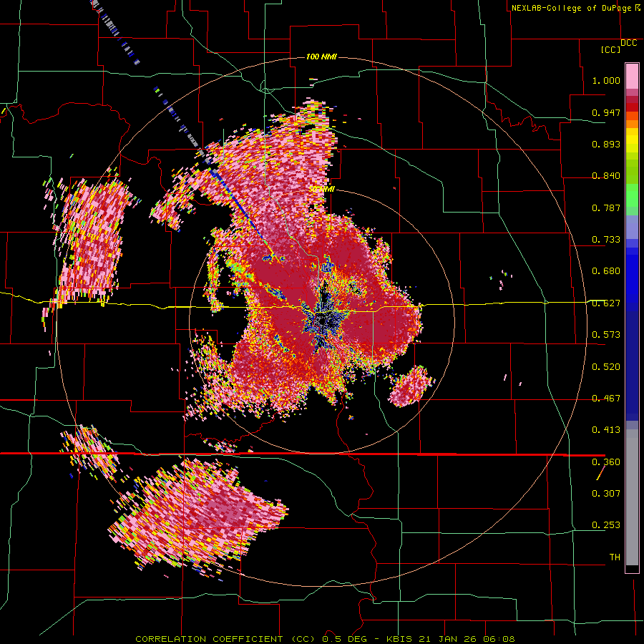Pick the pink swatch beside 1.000
This screenshot has height=644, width=644.
pyautogui.click(x=632, y=77)
